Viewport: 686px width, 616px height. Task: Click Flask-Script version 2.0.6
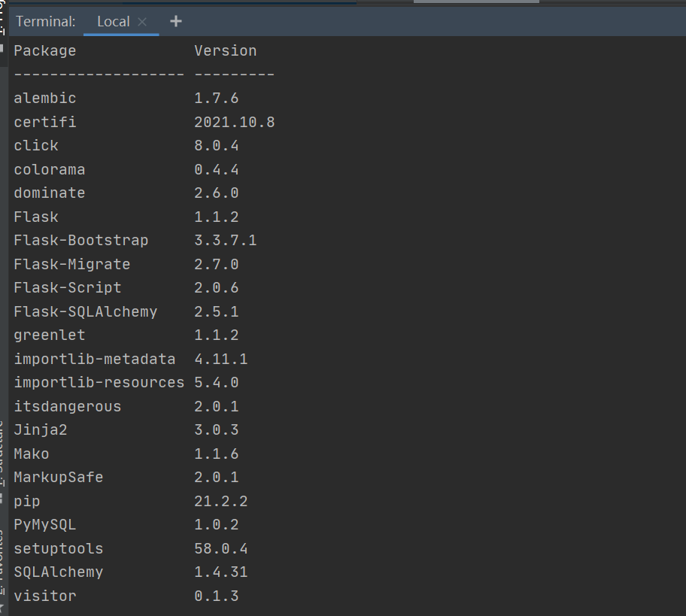click(x=217, y=287)
